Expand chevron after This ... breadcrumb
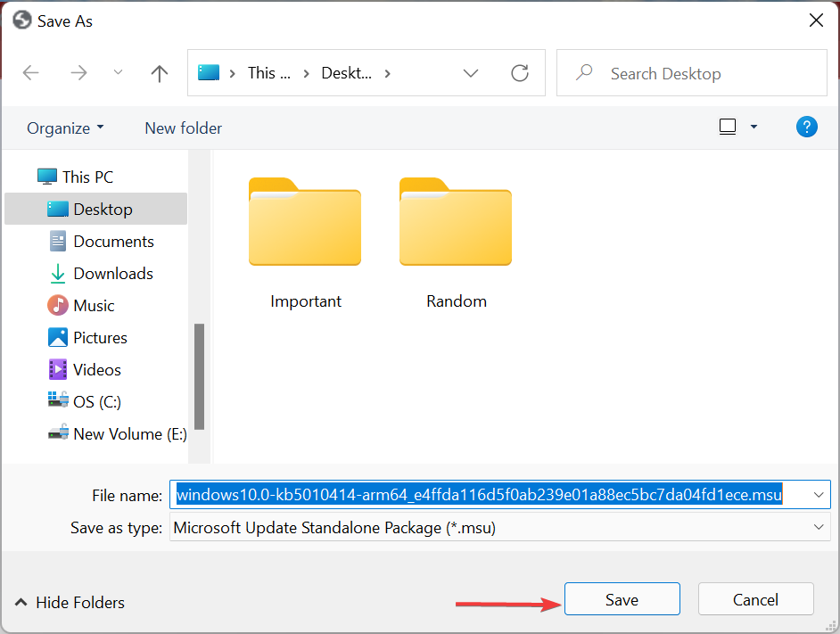This screenshot has height=634, width=840. point(307,73)
